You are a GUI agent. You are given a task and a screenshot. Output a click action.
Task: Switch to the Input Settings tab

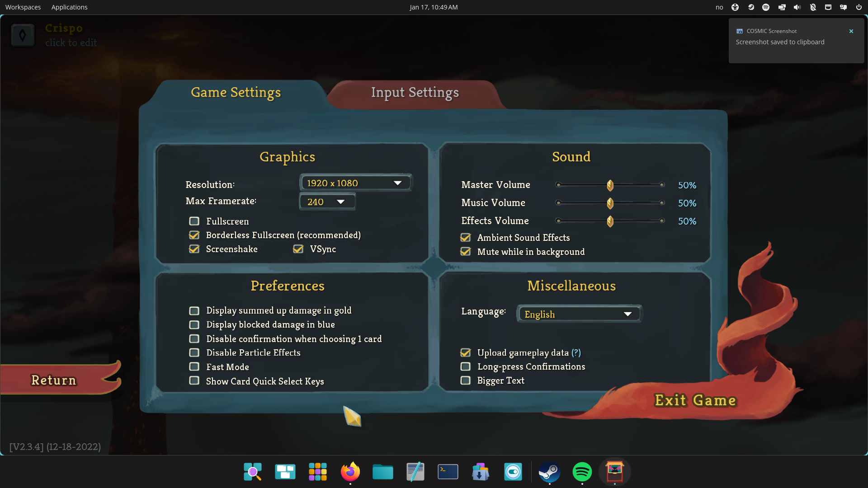[x=415, y=93]
